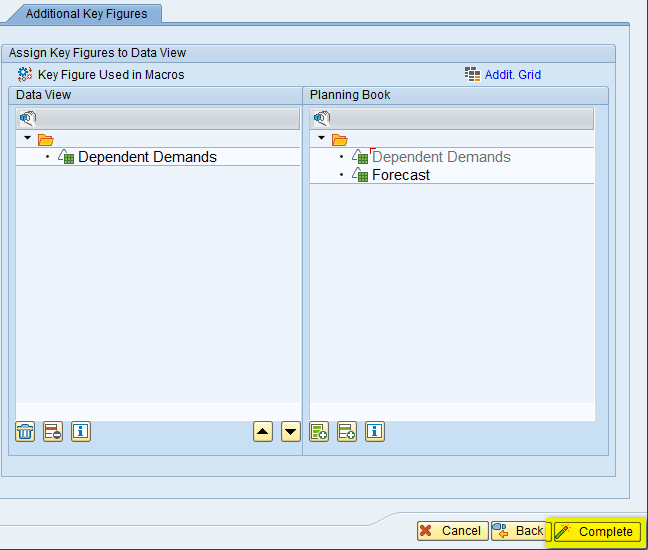Click the Data View panel header
The height and width of the screenshot is (550, 648).
click(x=155, y=95)
